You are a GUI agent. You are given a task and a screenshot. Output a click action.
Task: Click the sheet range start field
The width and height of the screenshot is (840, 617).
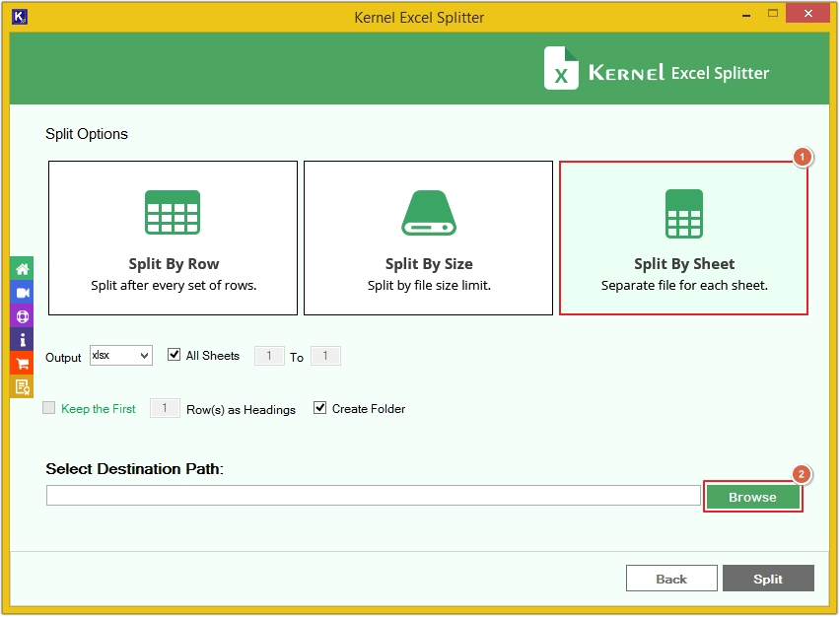point(269,356)
